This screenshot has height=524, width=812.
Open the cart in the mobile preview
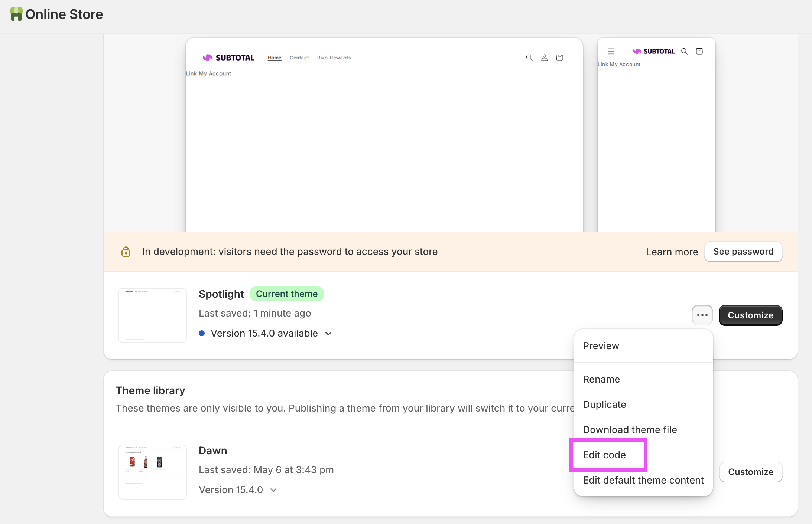point(699,51)
